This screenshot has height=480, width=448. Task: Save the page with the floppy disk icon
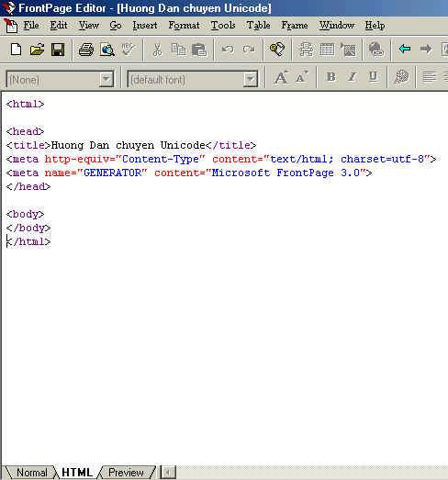pos(58,50)
